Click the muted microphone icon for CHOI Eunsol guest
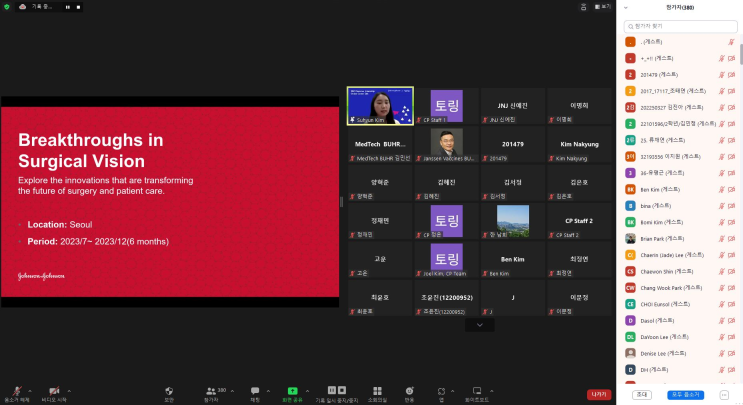The image size is (743, 405). coord(722,304)
